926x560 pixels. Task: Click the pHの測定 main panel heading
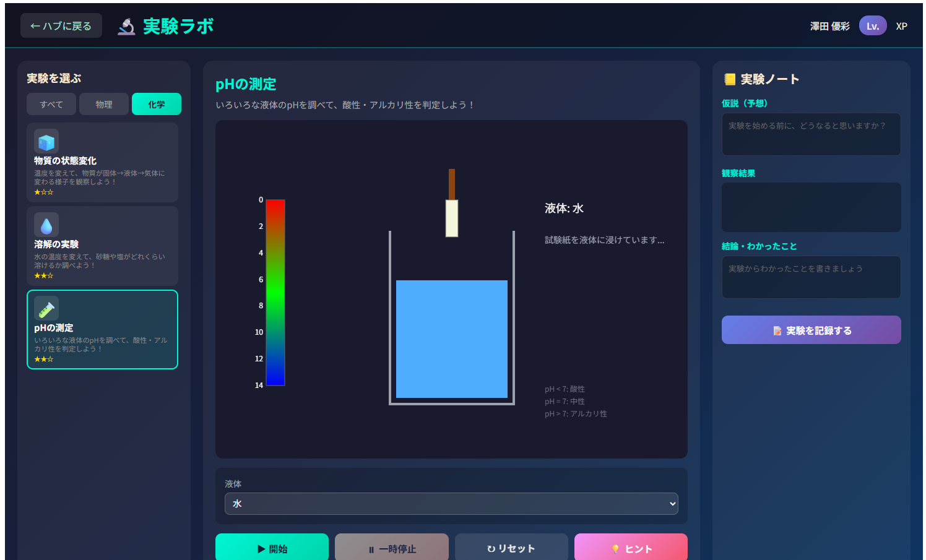click(246, 84)
